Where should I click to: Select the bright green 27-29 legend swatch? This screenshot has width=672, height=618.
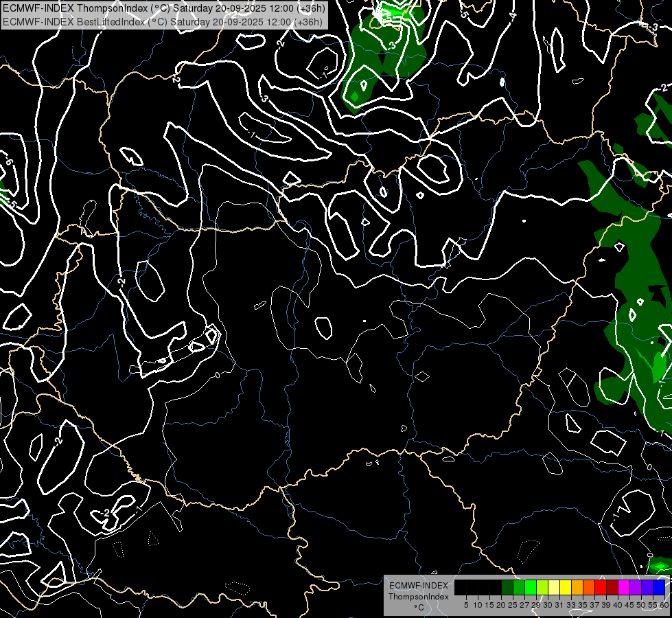click(530, 587)
